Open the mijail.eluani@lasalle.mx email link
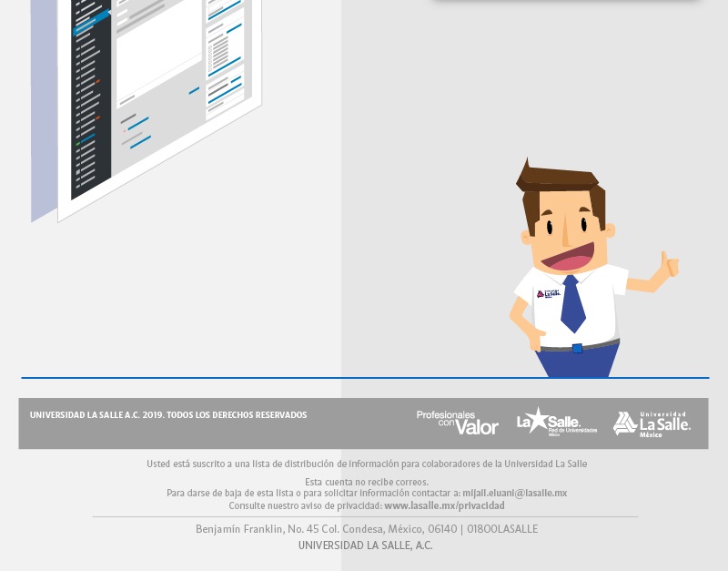The image size is (728, 571). [514, 493]
